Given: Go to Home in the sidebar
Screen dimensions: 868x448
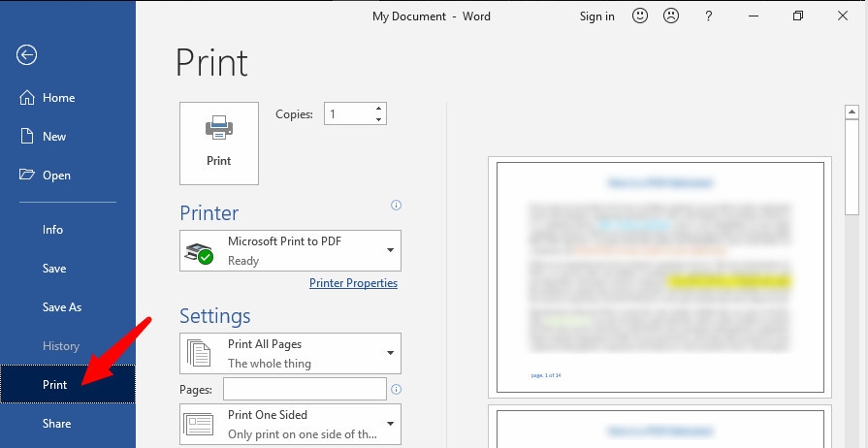Looking at the screenshot, I should pos(68,98).
